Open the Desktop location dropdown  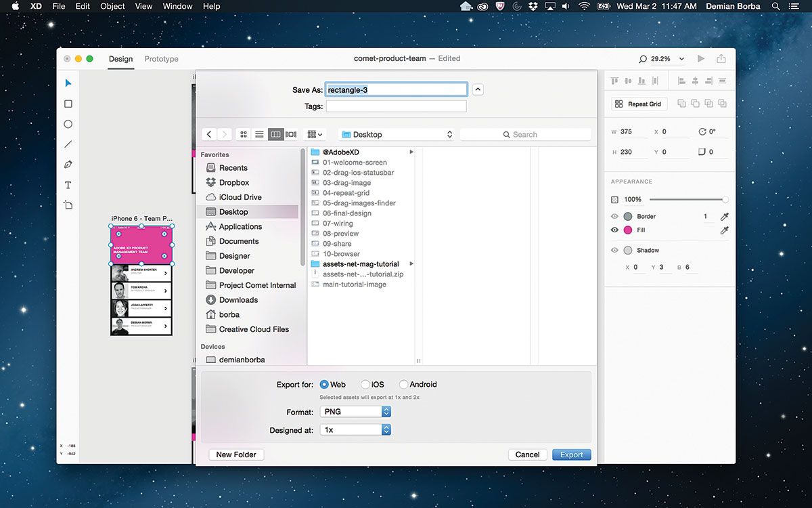tap(397, 133)
